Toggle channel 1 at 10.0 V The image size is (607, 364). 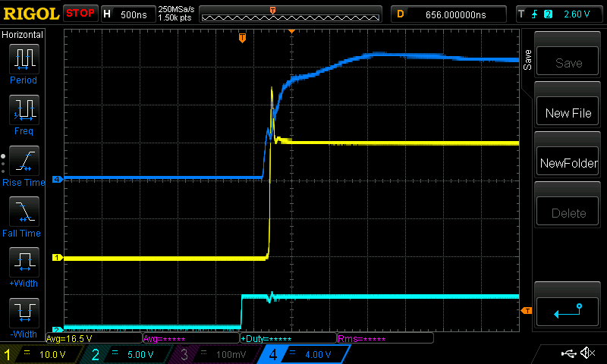point(42,354)
